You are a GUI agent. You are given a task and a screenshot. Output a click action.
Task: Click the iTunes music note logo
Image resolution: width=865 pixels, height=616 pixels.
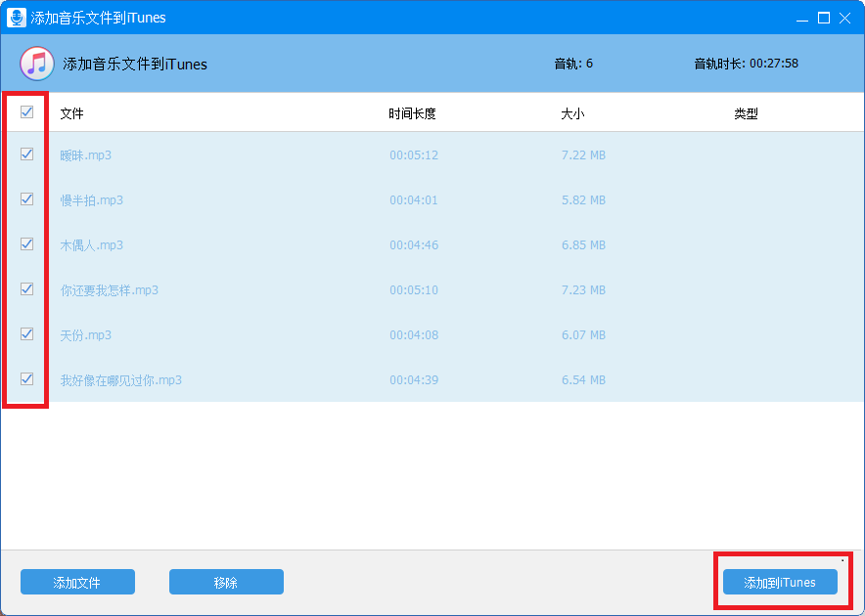37,64
